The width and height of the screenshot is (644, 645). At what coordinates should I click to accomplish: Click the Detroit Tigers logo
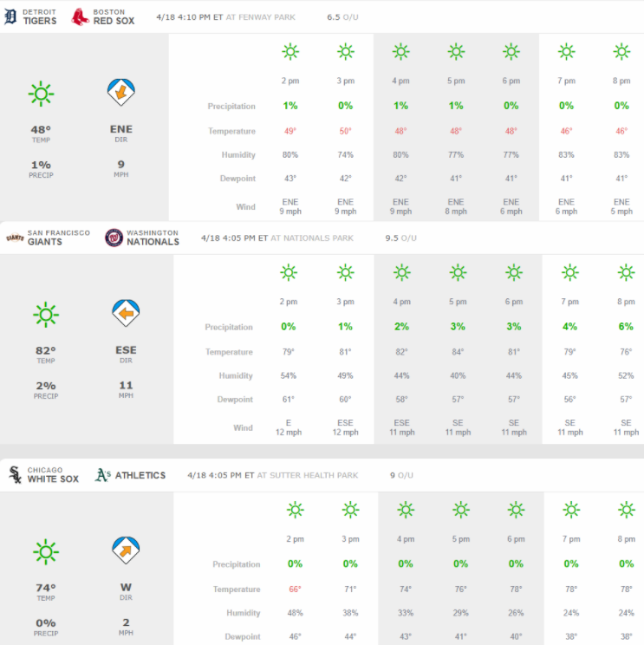(10, 16)
